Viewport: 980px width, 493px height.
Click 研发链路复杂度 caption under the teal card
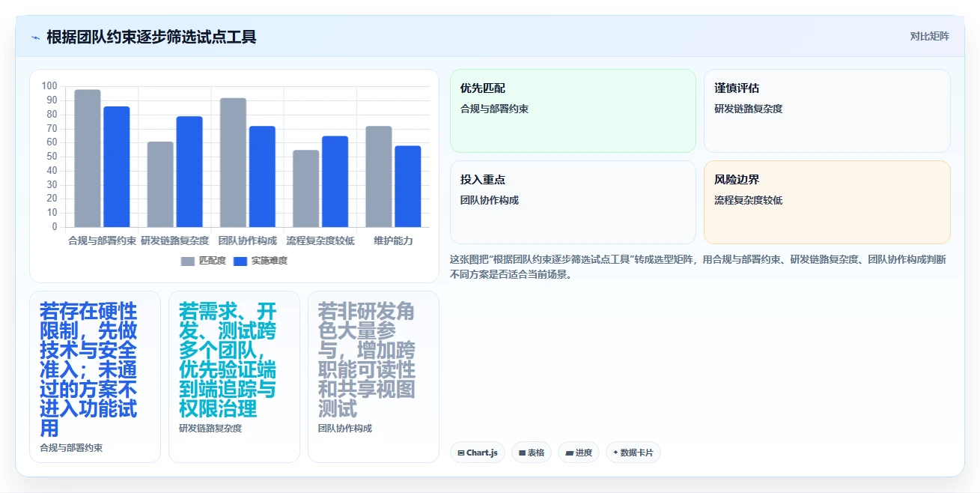point(210,428)
